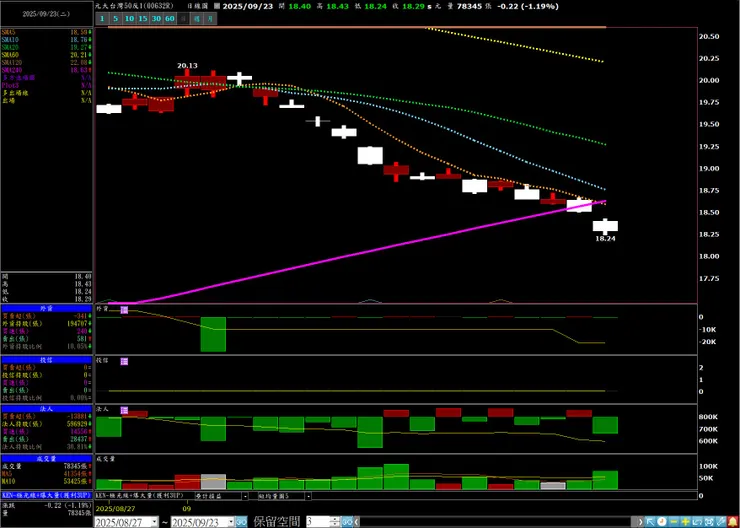The height and width of the screenshot is (528, 740).
Task: Click the change -0.22 (-1.19%) in header
Action: coord(530,7)
